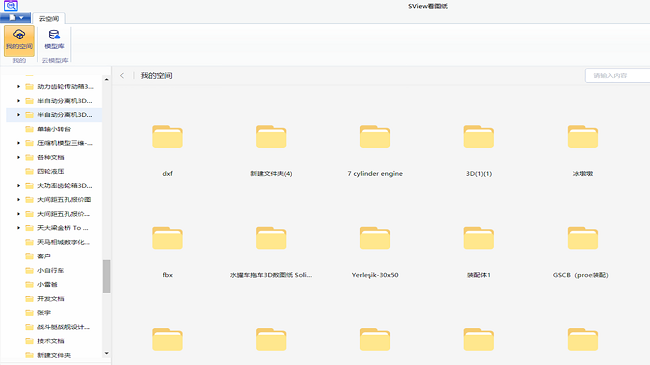The height and width of the screenshot is (365, 650).
Task: Open the fbx folder
Action: (167, 238)
